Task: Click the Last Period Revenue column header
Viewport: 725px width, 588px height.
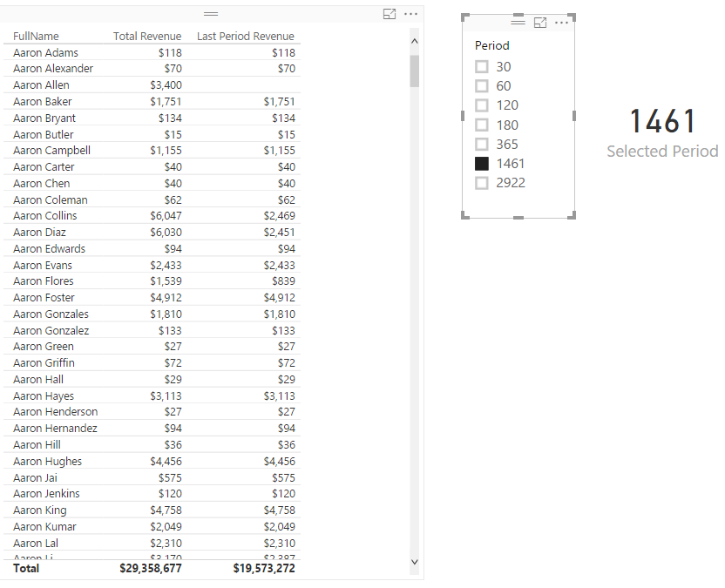Action: [x=245, y=37]
